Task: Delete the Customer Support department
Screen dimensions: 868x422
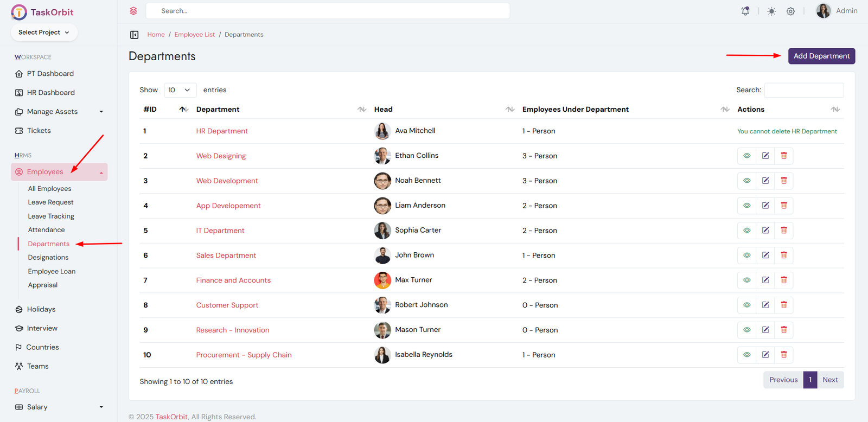Action: [784, 305]
